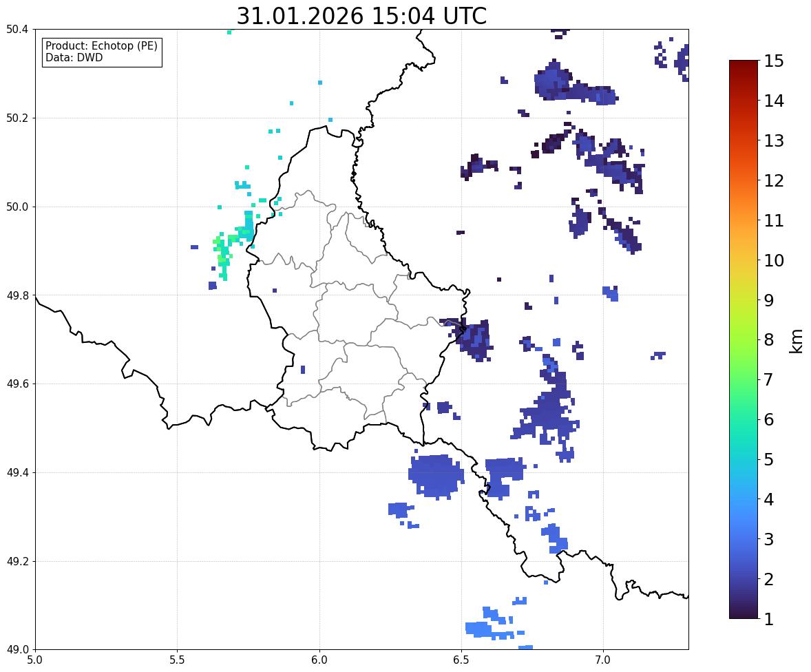Click latitude axis label 49.6
This screenshot has height=672, width=811.
point(17,384)
